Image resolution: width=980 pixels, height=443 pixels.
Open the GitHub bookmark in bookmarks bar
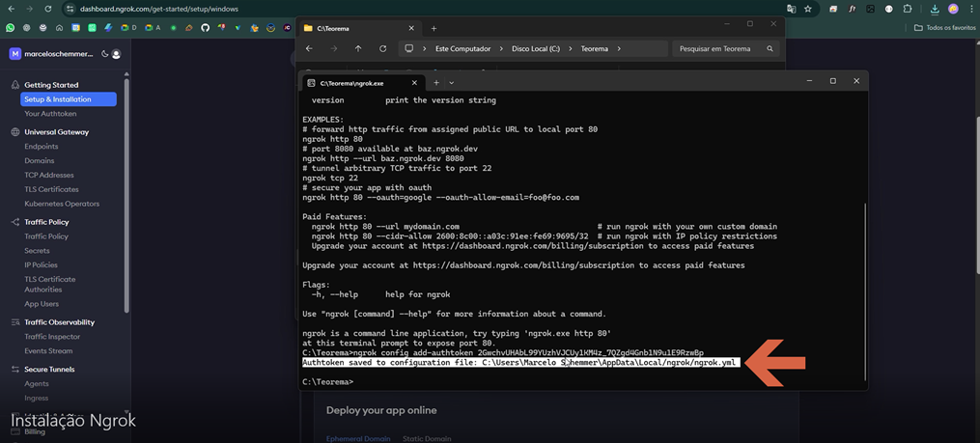pyautogui.click(x=205, y=27)
